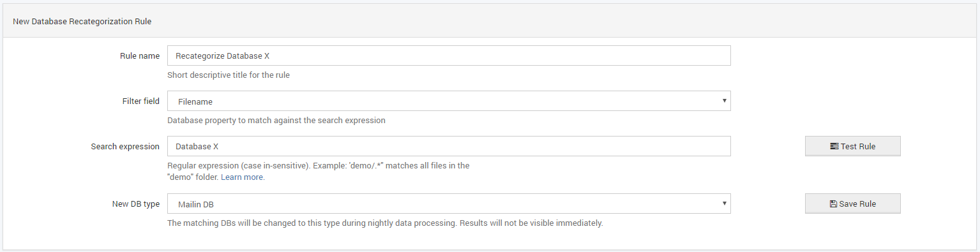980x252 pixels.
Task: Click the New Database Recategorization Rule header
Action: [x=82, y=21]
